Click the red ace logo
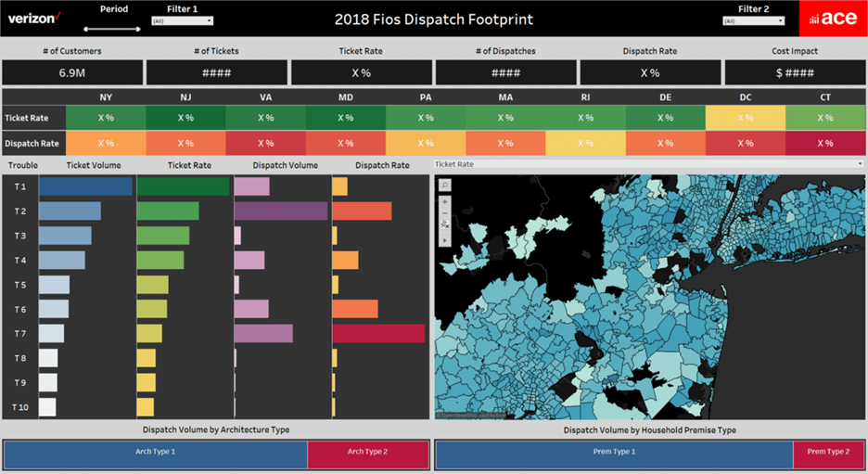 click(x=833, y=19)
